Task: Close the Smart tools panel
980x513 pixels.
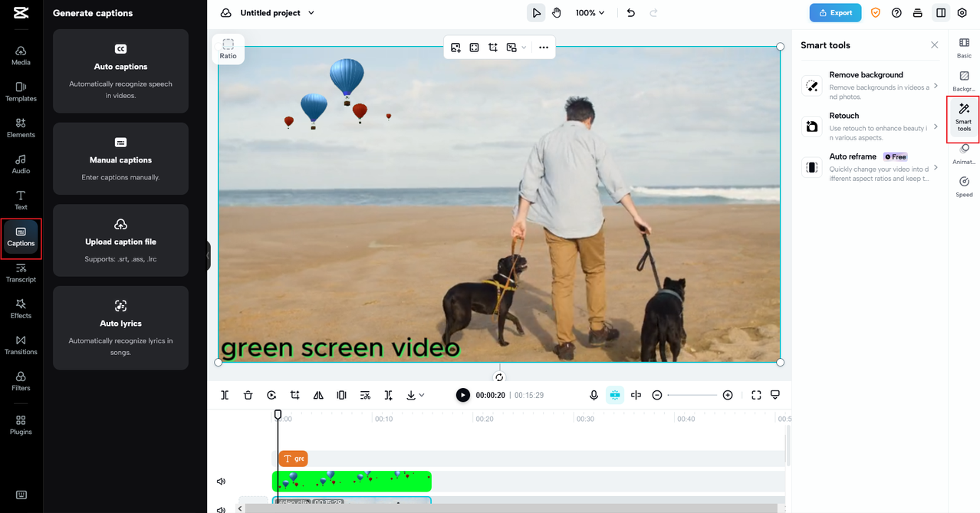Action: pyautogui.click(x=934, y=45)
